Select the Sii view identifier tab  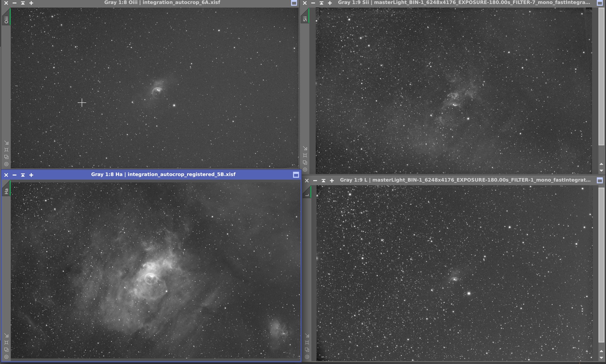pos(305,16)
